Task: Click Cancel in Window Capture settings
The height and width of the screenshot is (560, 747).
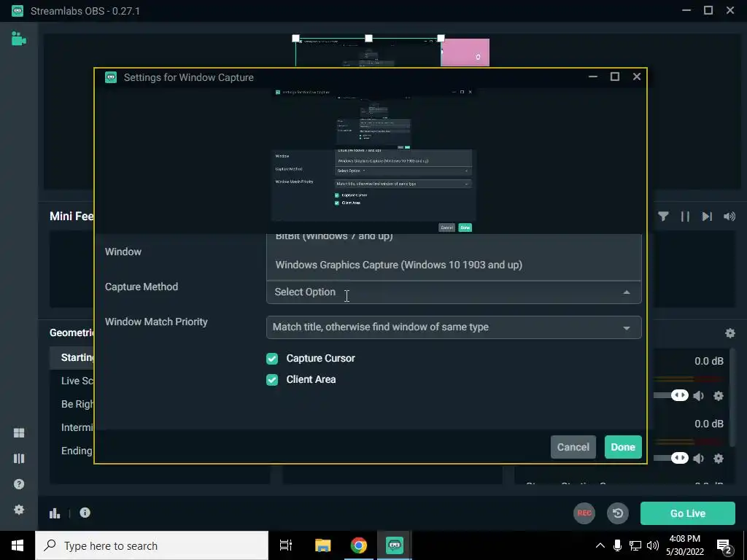Action: (573, 447)
